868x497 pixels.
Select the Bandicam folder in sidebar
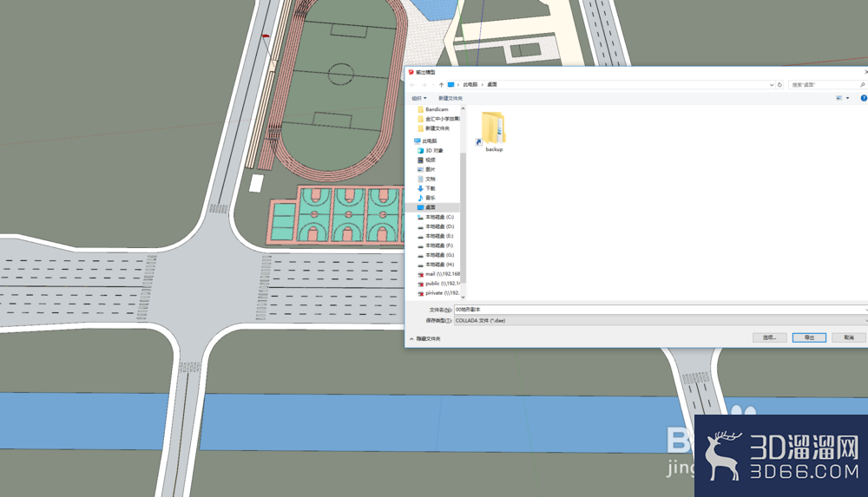[433, 109]
